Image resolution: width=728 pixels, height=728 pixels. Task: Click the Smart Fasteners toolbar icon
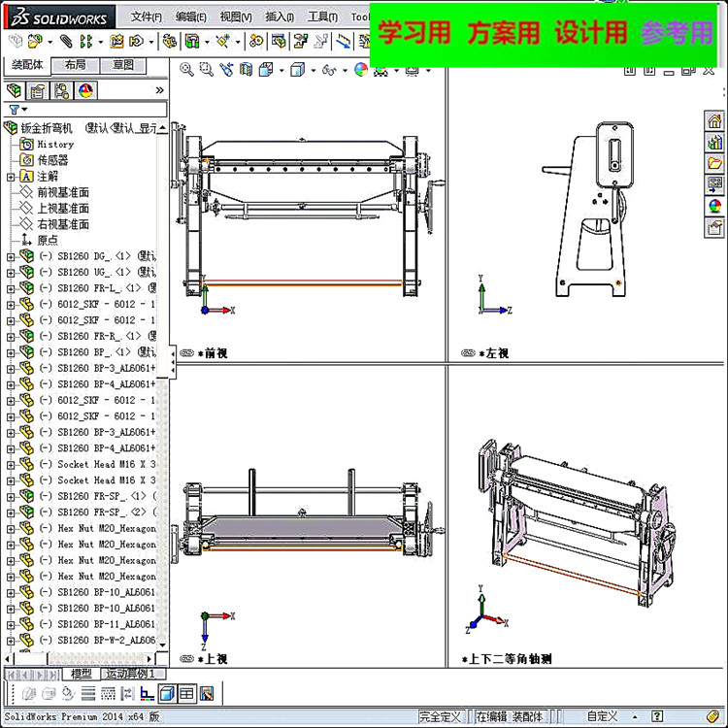point(116,42)
